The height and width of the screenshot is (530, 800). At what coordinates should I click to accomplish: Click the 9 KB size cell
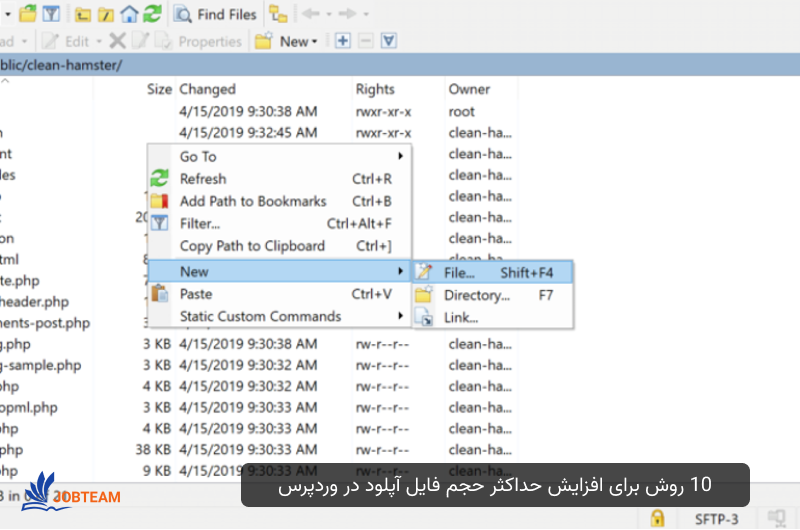(x=156, y=471)
